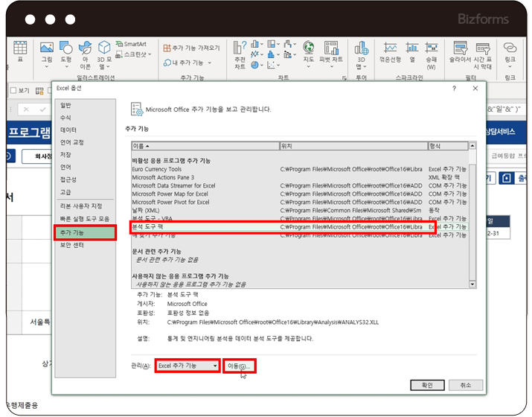Image resolution: width=532 pixels, height=417 pixels.
Task: Toggle the 보기 checkbox
Action: [13, 90]
